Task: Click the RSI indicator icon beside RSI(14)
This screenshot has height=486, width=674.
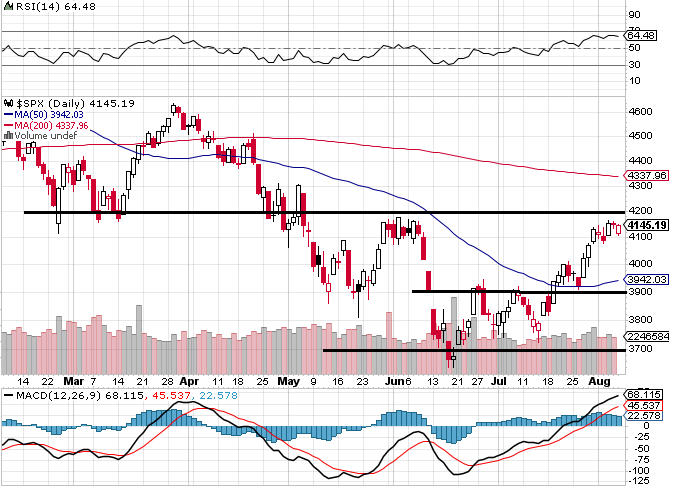Action: [8, 7]
